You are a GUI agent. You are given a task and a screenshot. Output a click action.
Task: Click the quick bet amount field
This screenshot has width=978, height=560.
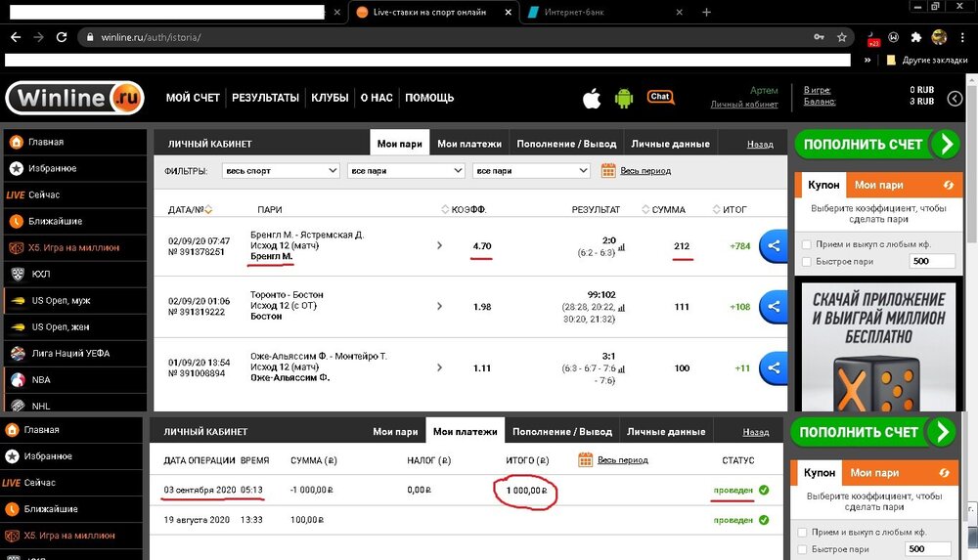932,261
